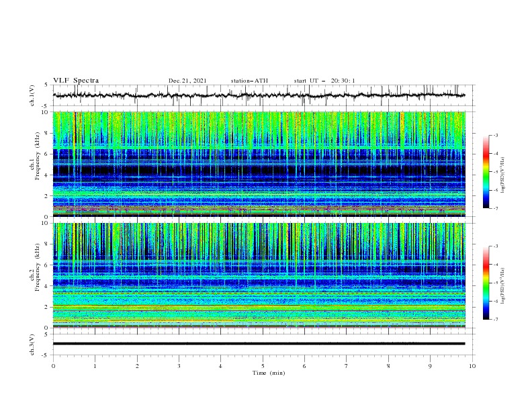Click the "-6" tick on ch.1 colorbar
The width and height of the screenshot is (532, 411).
click(x=496, y=190)
